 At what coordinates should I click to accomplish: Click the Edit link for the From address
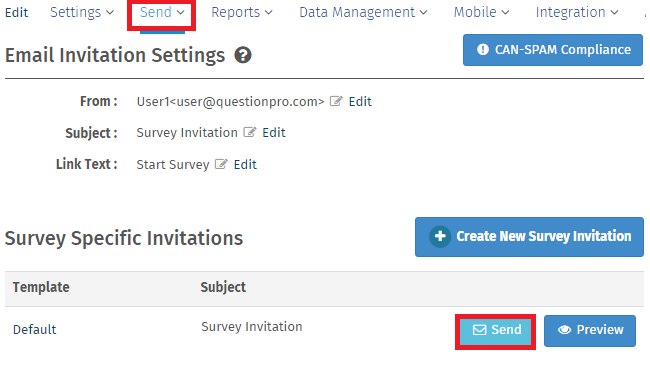coord(360,102)
